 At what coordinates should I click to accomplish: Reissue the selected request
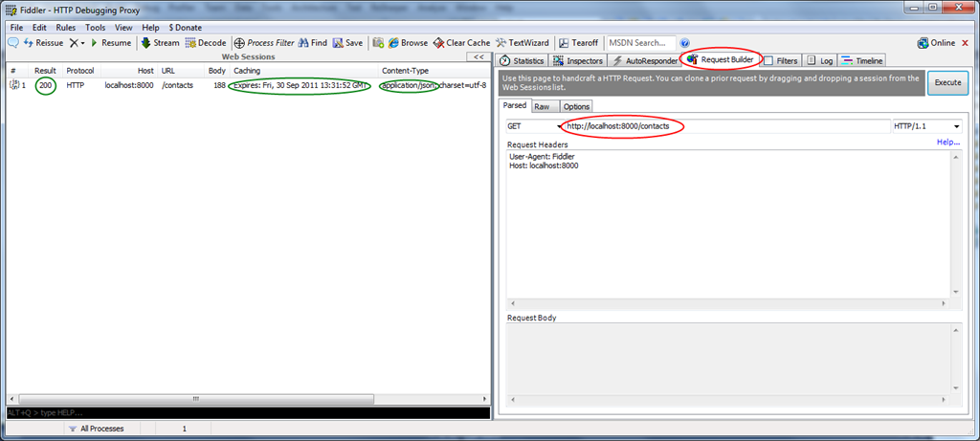tap(44, 43)
